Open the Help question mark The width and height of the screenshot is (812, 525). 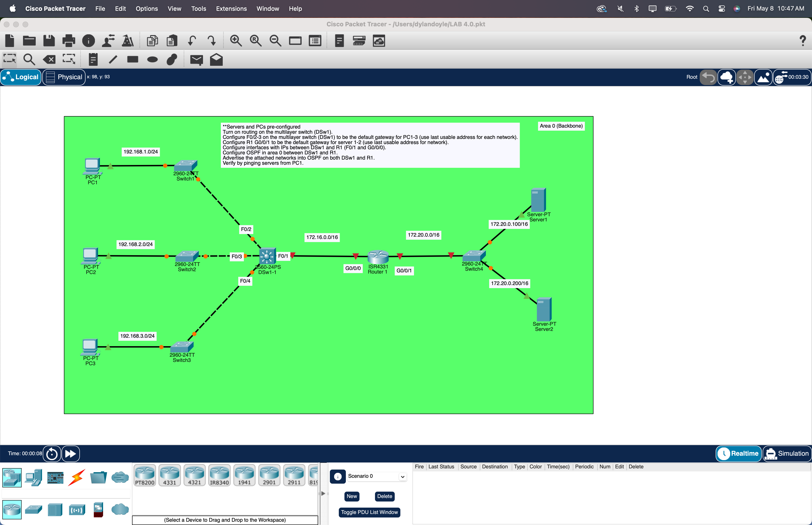(x=803, y=41)
